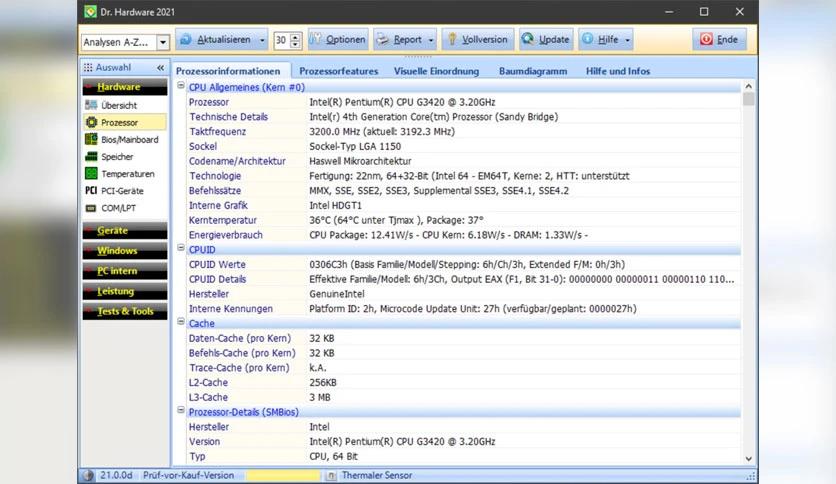
Task: Expand the Windows category header
Action: [x=125, y=251]
